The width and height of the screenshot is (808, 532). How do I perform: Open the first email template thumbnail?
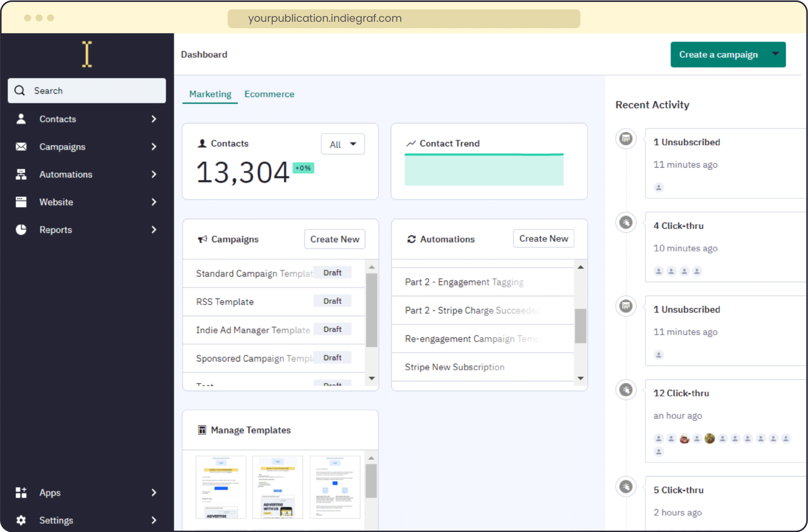click(221, 487)
